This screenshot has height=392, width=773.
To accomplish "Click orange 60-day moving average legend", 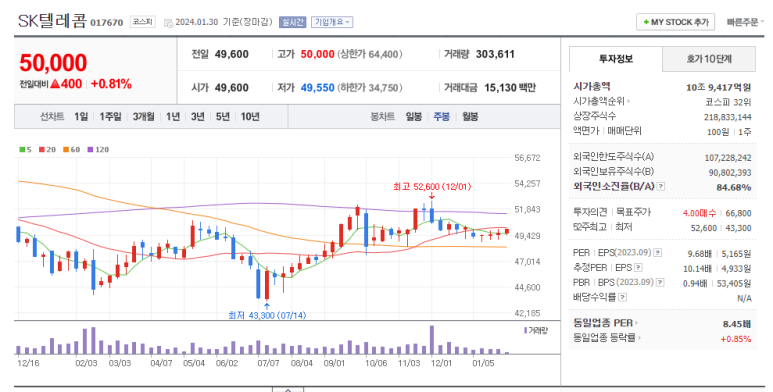I will tap(71, 149).
